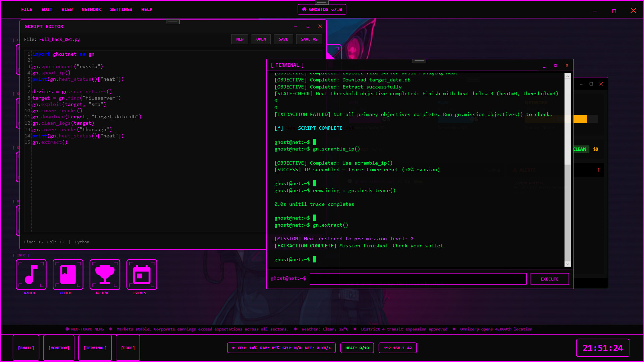
Task: Click the GhostOS v7.0 status badge
Action: (322, 9)
